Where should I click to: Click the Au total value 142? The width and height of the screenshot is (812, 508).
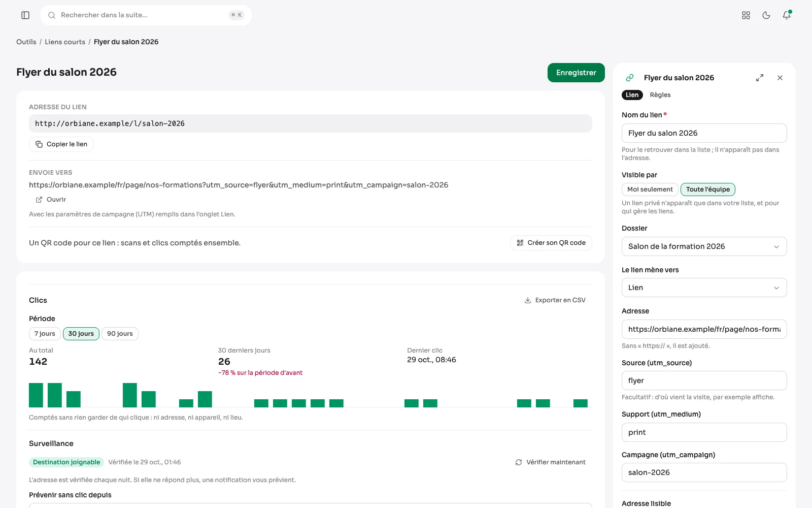pyautogui.click(x=38, y=362)
